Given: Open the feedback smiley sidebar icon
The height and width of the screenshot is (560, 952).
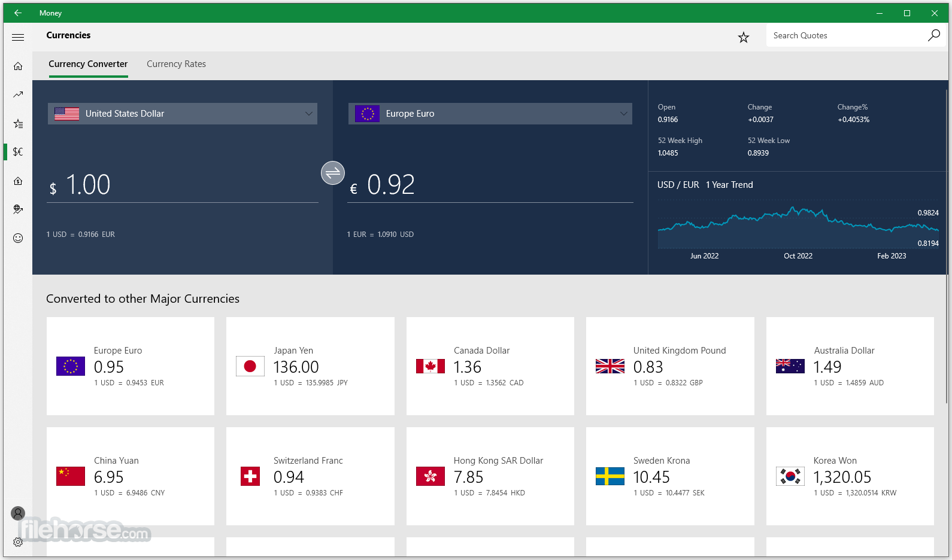Looking at the screenshot, I should (18, 238).
